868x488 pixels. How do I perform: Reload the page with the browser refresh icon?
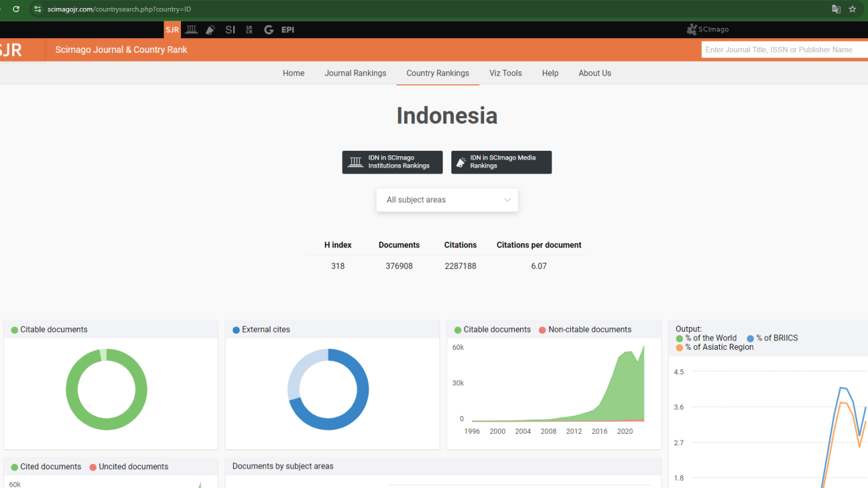(16, 9)
